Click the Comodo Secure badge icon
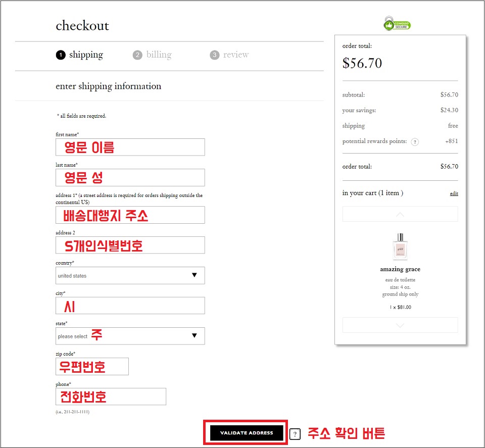The width and height of the screenshot is (485, 448). 397,24
